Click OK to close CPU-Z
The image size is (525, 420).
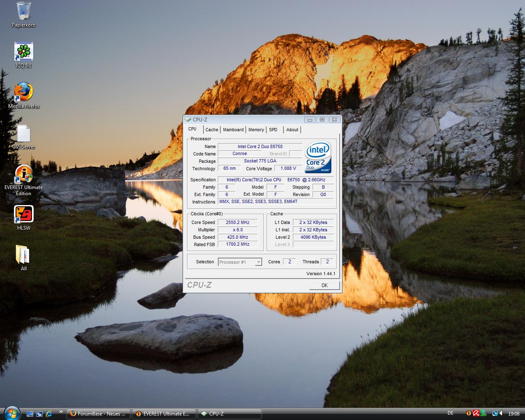click(324, 285)
